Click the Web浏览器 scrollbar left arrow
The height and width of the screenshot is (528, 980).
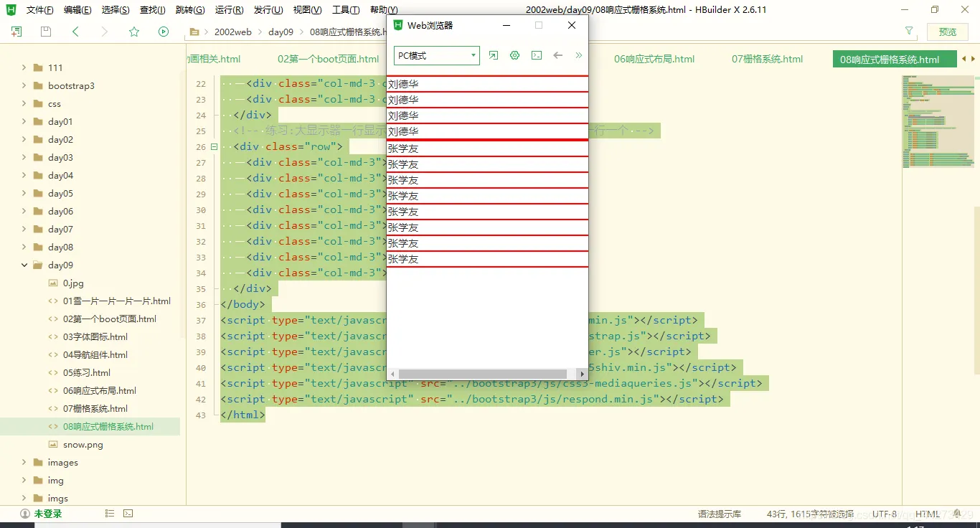(x=392, y=374)
